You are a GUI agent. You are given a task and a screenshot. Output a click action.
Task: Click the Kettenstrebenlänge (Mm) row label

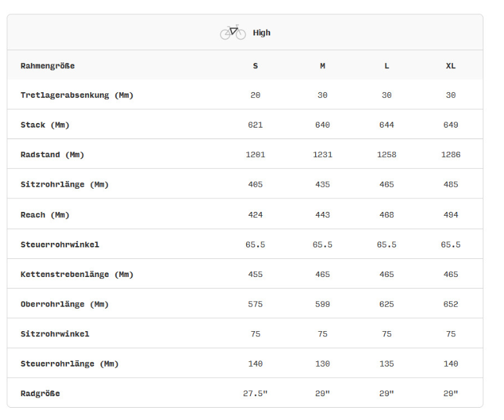tap(77, 274)
